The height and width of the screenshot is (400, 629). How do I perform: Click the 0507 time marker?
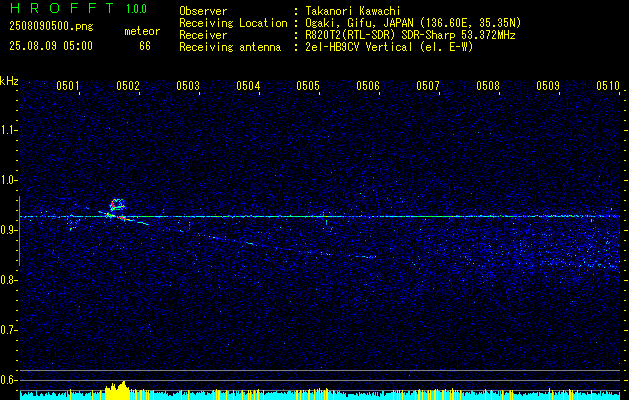pos(428,85)
